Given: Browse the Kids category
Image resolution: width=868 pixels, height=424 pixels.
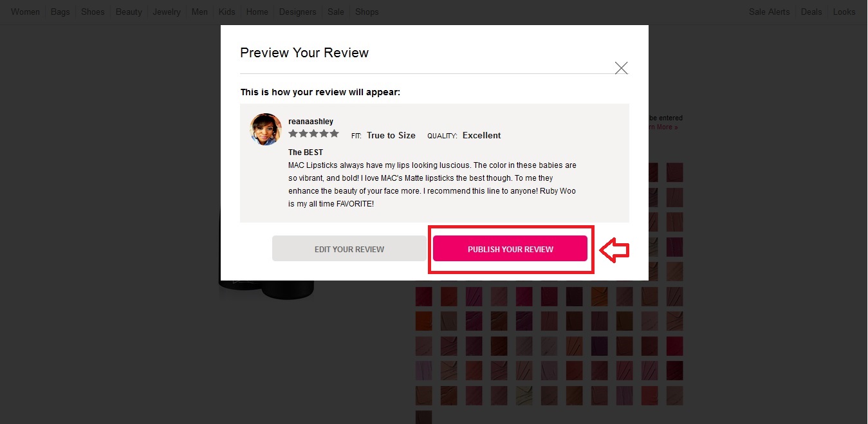Looking at the screenshot, I should (227, 12).
